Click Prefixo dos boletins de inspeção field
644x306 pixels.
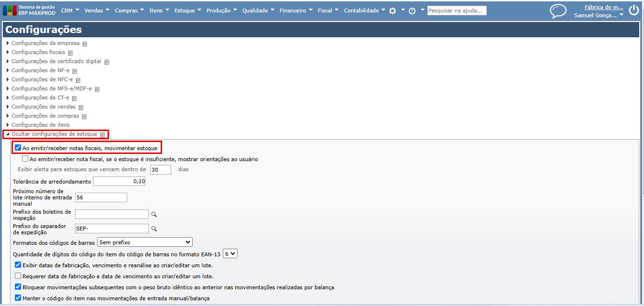tap(111, 214)
